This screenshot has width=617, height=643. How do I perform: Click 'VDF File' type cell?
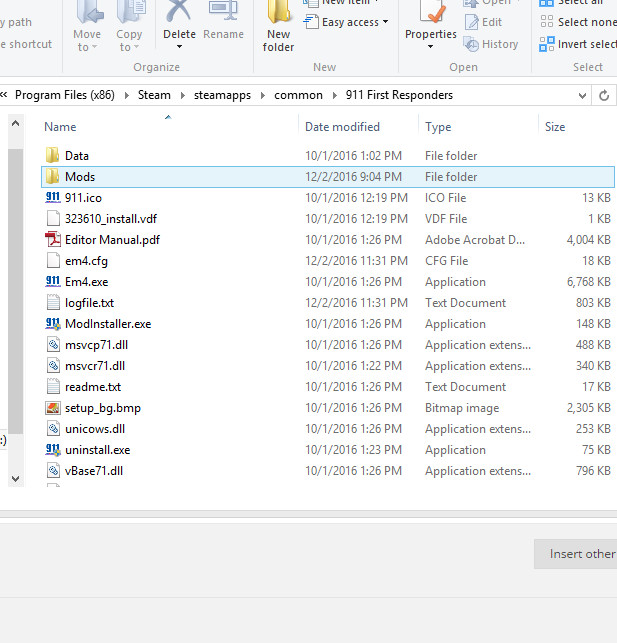click(x=446, y=219)
